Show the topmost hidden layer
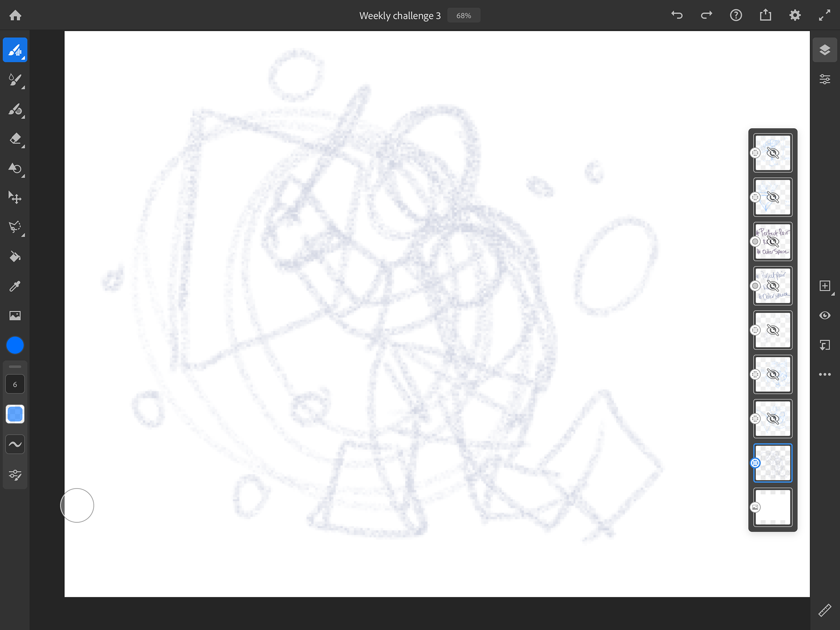Image resolution: width=840 pixels, height=630 pixels. click(x=773, y=153)
